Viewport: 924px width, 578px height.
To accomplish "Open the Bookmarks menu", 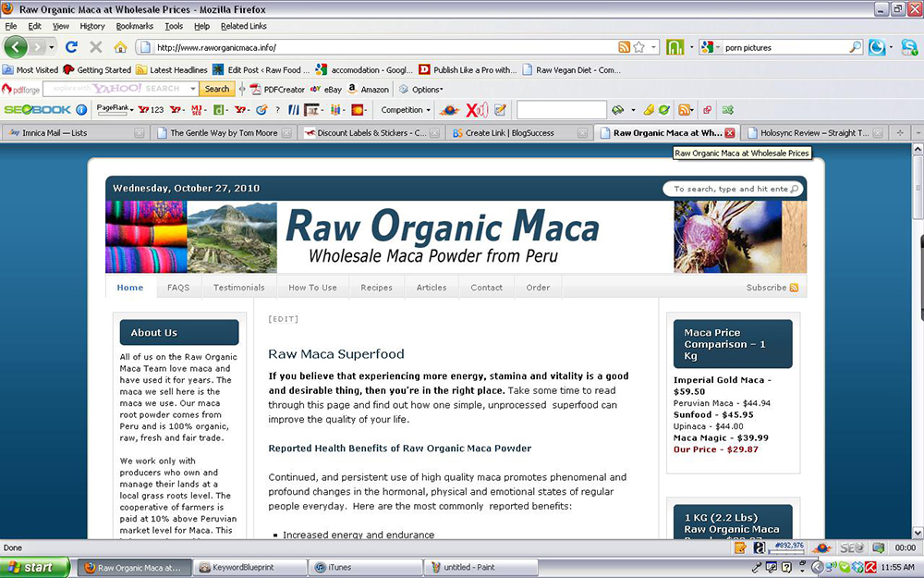I will [134, 26].
